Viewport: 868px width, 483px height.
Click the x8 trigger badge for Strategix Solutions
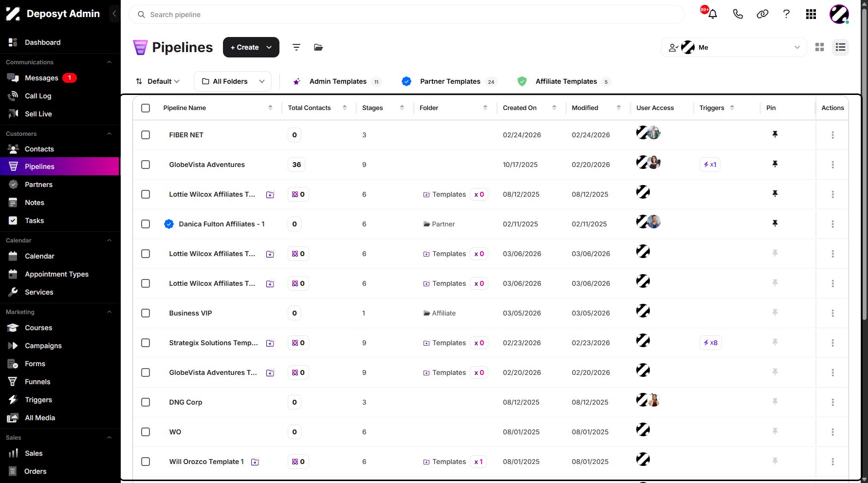click(710, 343)
